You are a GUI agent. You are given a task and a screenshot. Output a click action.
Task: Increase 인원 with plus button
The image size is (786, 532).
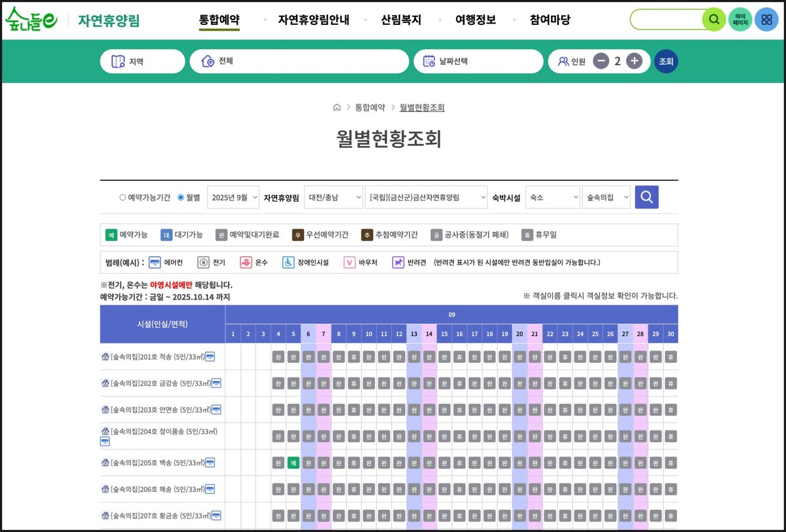pos(634,61)
